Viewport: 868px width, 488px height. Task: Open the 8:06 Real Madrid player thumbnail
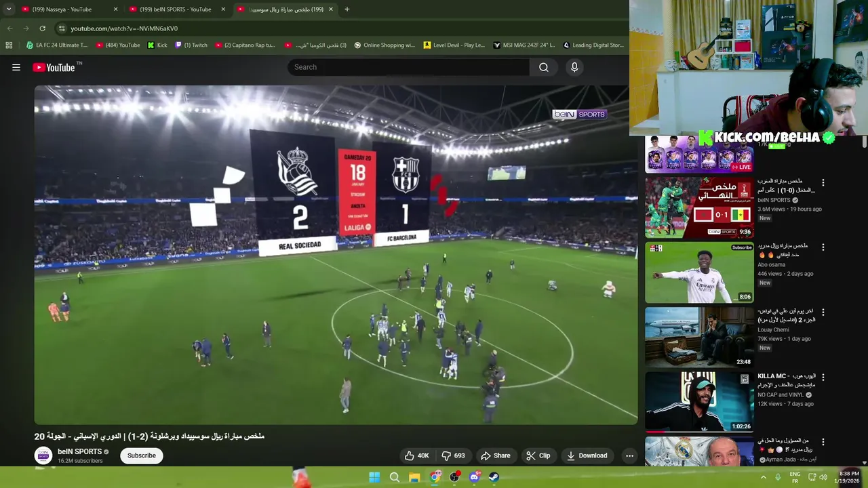[699, 272]
